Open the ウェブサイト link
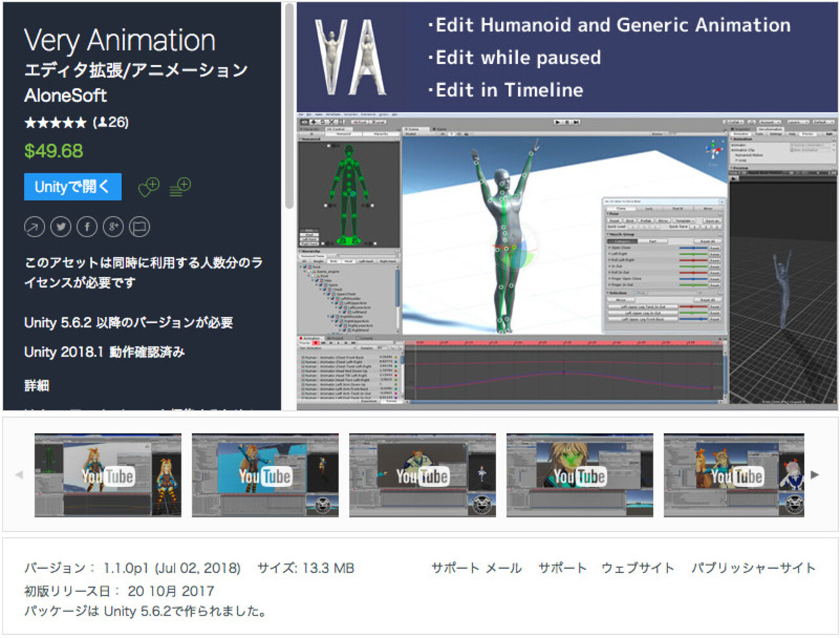The height and width of the screenshot is (638, 840). [638, 568]
